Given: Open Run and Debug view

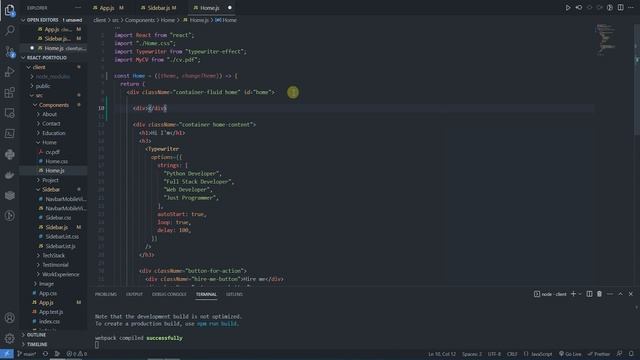Looking at the screenshot, I should (x=9, y=72).
